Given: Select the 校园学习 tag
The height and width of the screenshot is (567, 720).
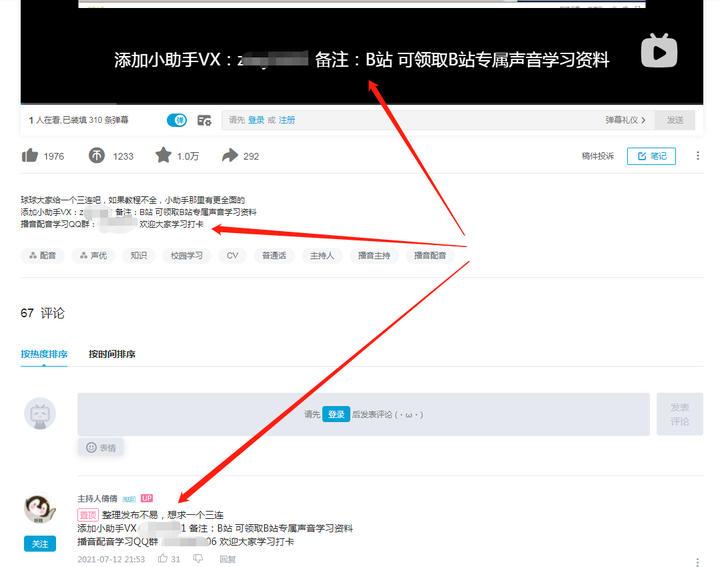Looking at the screenshot, I should (186, 255).
